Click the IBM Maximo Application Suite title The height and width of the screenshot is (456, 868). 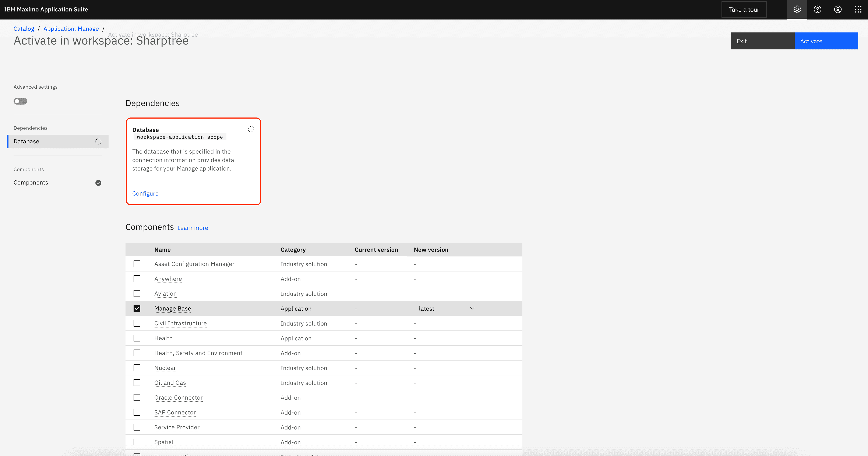click(46, 9)
